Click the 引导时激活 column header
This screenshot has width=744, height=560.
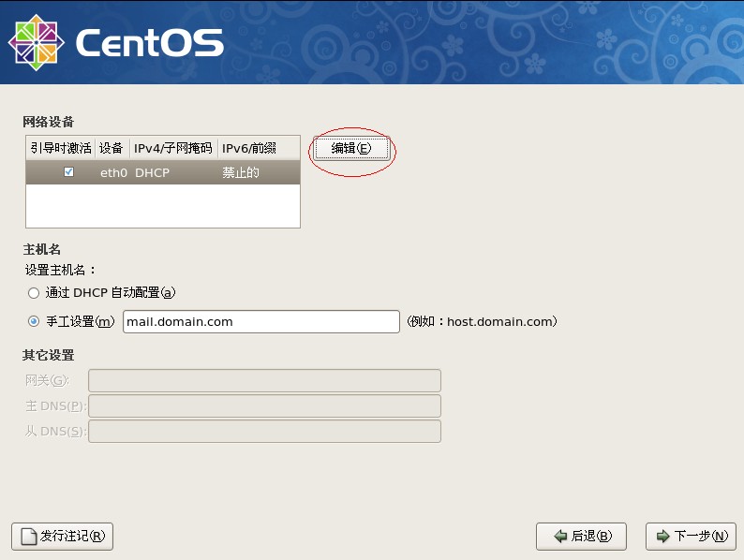coord(61,148)
